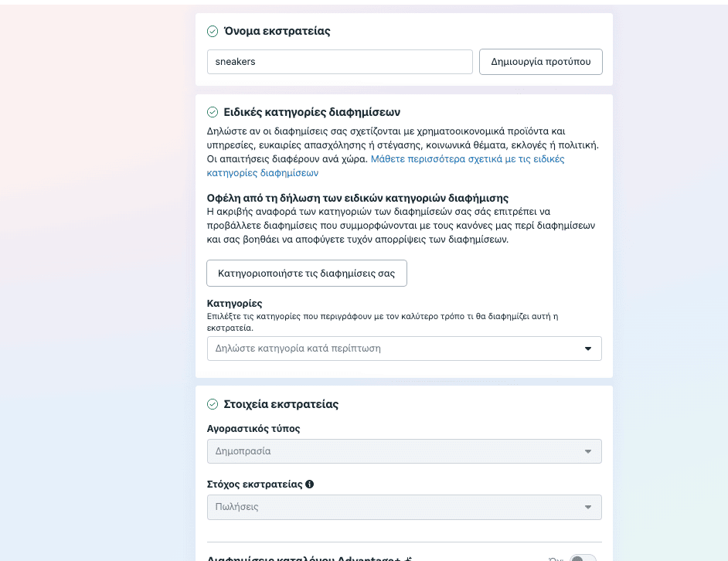Click the Όνομα εκστρατείας section heading
The image size is (728, 561).
(277, 32)
